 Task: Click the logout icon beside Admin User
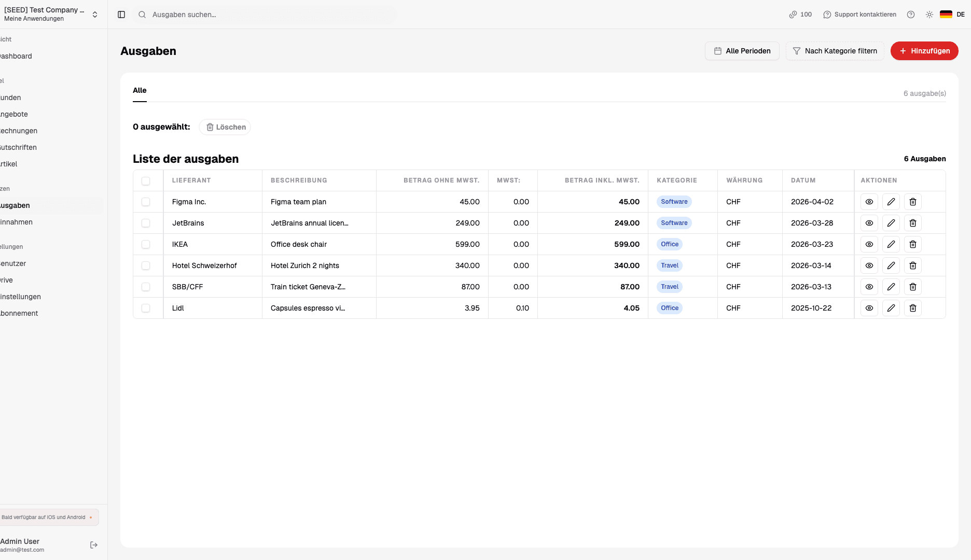(94, 545)
